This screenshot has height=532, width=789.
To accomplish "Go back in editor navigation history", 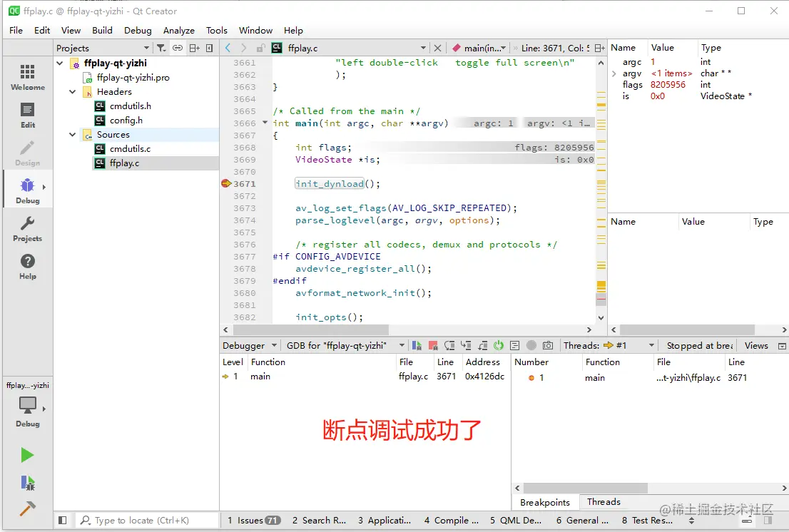I will click(228, 48).
